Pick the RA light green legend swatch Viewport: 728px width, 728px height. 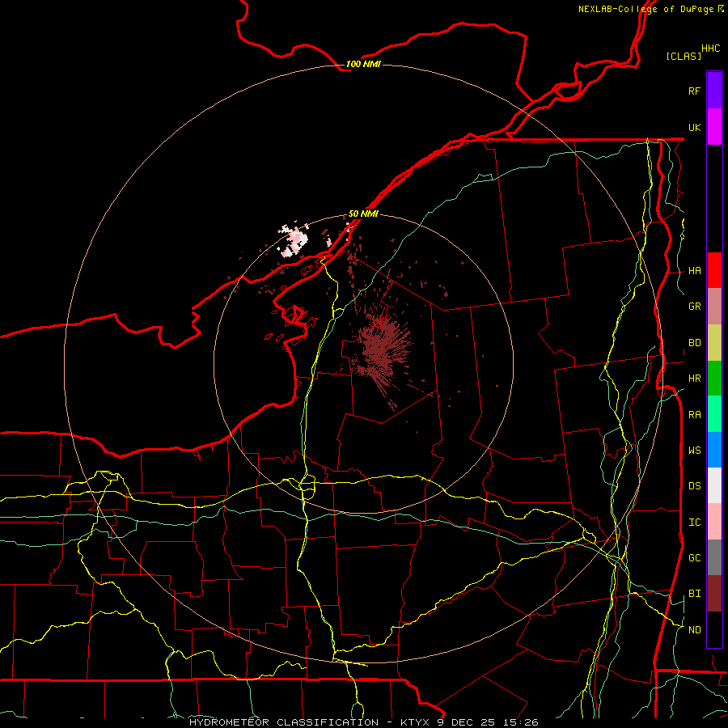point(714,414)
